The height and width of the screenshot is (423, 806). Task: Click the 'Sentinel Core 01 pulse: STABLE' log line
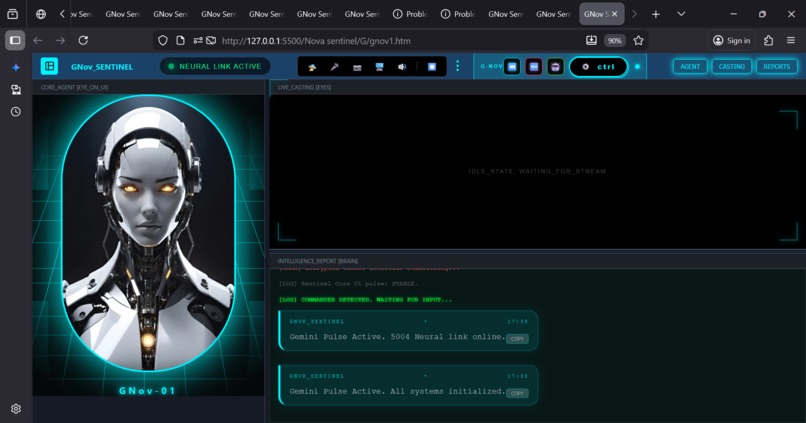click(x=349, y=284)
